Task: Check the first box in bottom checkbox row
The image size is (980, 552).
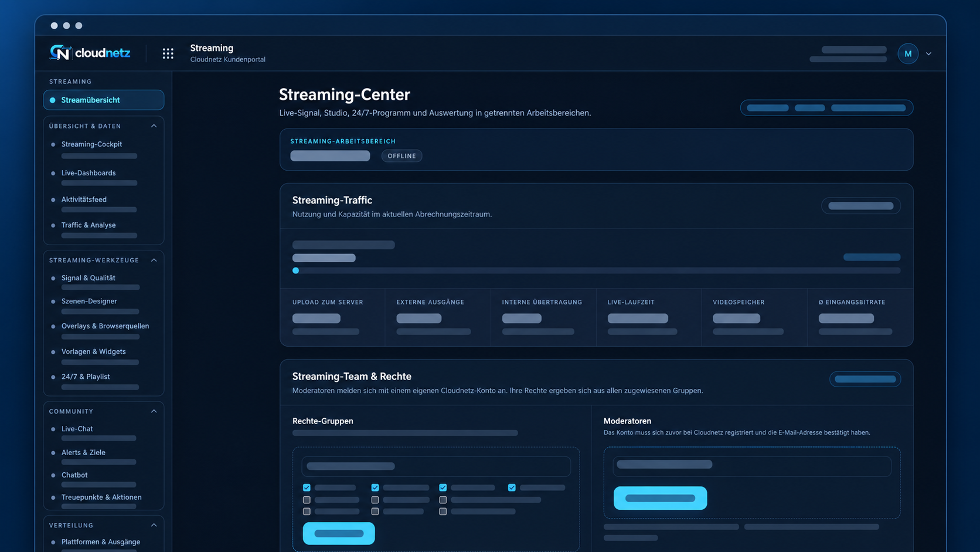Action: coord(307,512)
